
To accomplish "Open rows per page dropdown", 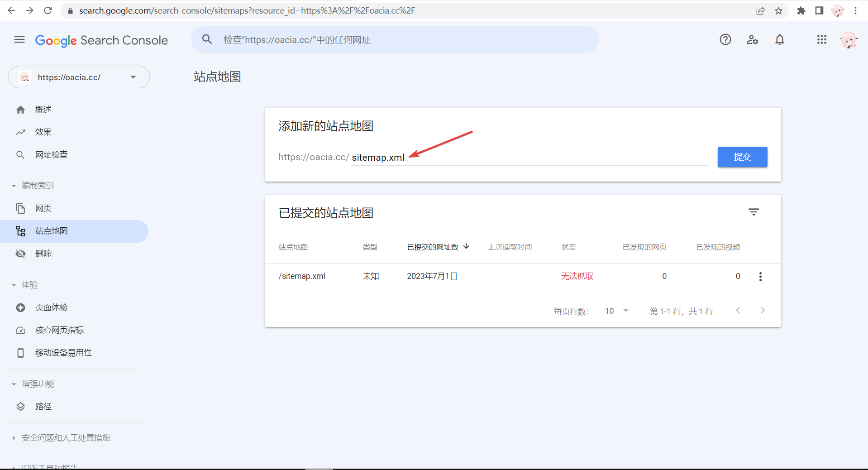I will 617,311.
